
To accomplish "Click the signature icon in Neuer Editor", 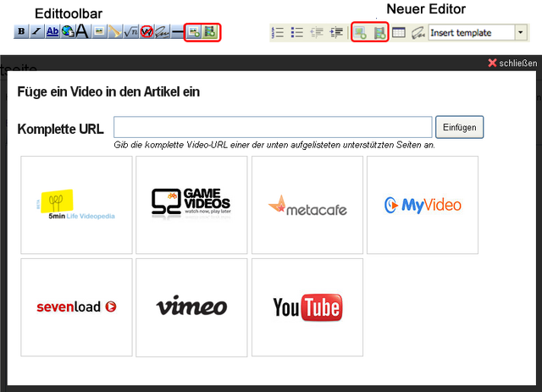I will [418, 33].
